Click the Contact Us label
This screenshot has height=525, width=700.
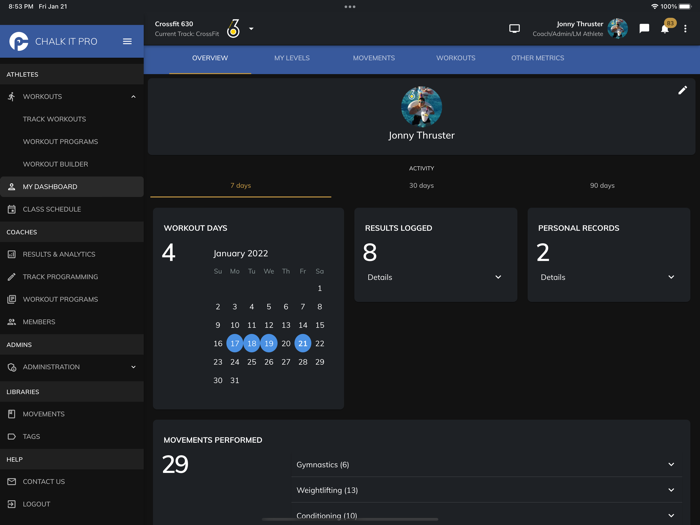[x=44, y=482]
